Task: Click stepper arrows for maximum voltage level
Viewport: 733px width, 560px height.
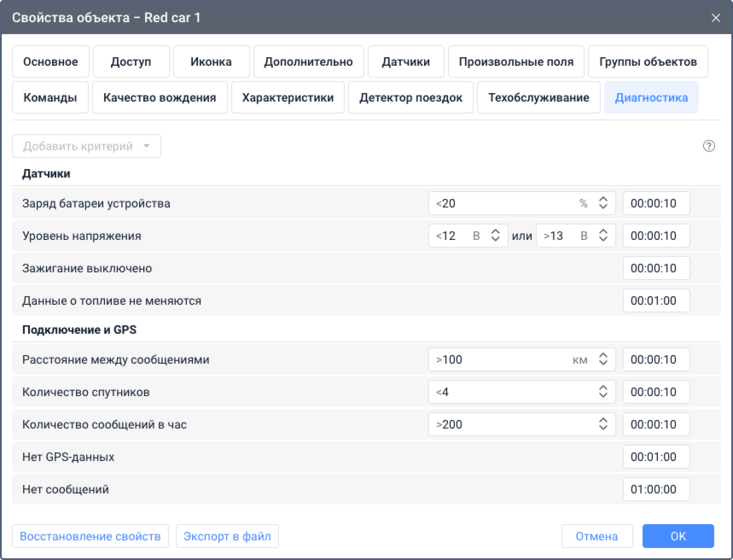Action: [602, 236]
